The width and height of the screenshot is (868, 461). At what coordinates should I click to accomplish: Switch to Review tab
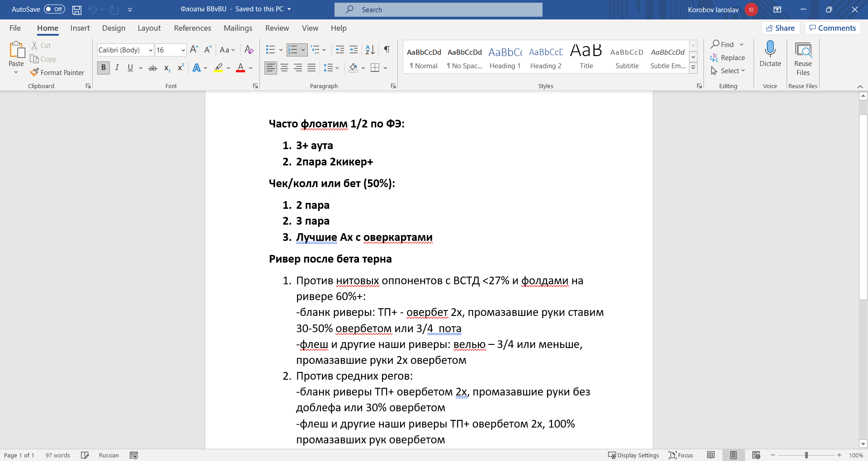tap(277, 28)
